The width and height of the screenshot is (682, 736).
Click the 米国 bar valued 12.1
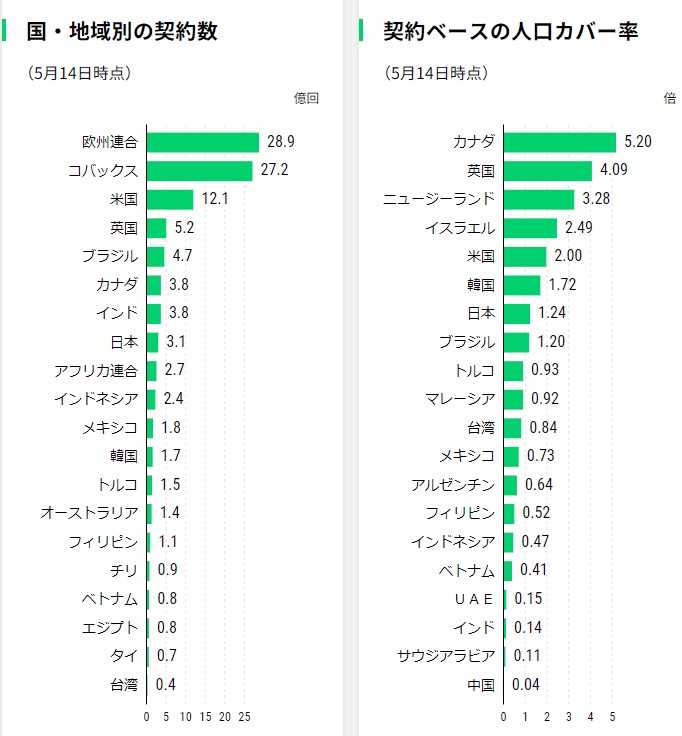pos(170,199)
